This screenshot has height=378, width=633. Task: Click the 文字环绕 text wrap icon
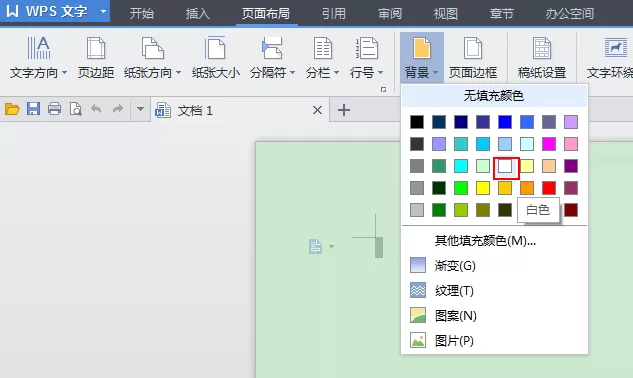click(x=616, y=48)
